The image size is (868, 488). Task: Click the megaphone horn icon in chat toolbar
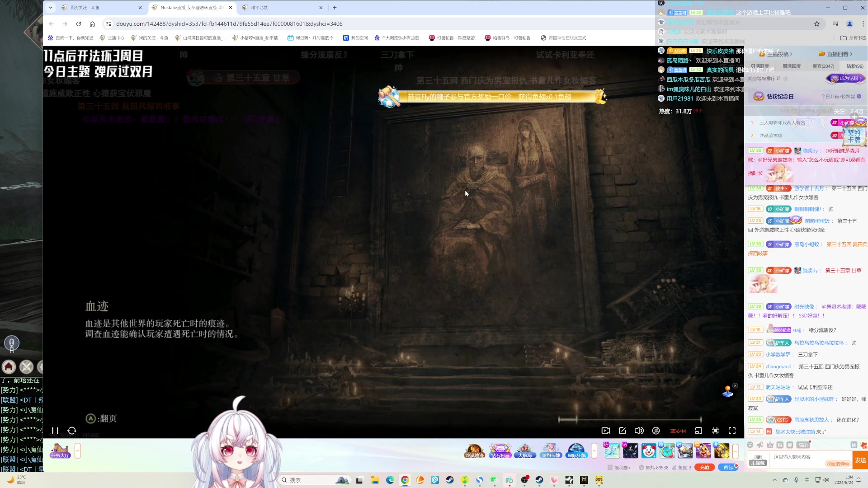click(x=760, y=445)
